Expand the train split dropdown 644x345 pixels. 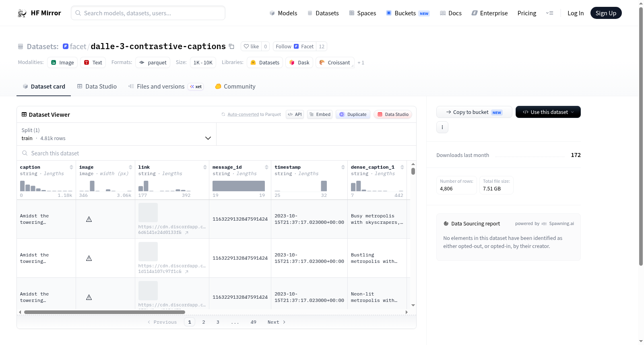coord(116,134)
